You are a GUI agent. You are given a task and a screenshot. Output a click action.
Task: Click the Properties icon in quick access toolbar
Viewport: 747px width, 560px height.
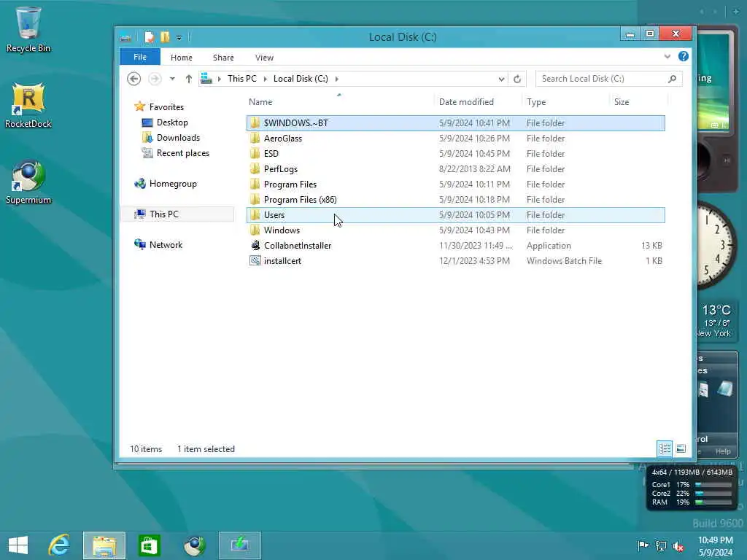[149, 37]
